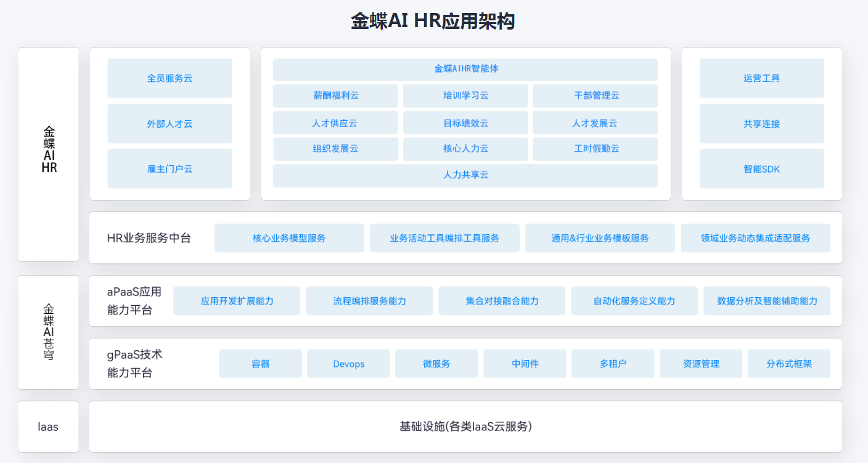
Task: Click the 金蝶AIHR智能体 bar
Action: (x=465, y=69)
